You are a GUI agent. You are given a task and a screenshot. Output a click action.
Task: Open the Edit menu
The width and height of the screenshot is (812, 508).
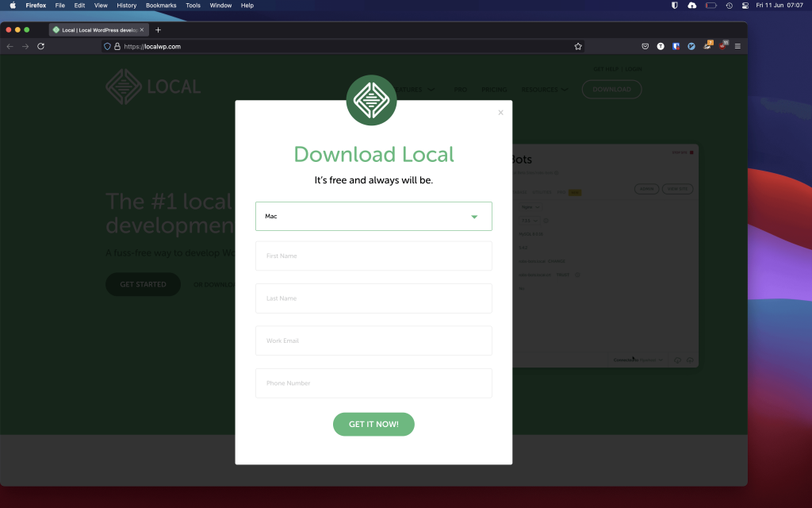79,6
